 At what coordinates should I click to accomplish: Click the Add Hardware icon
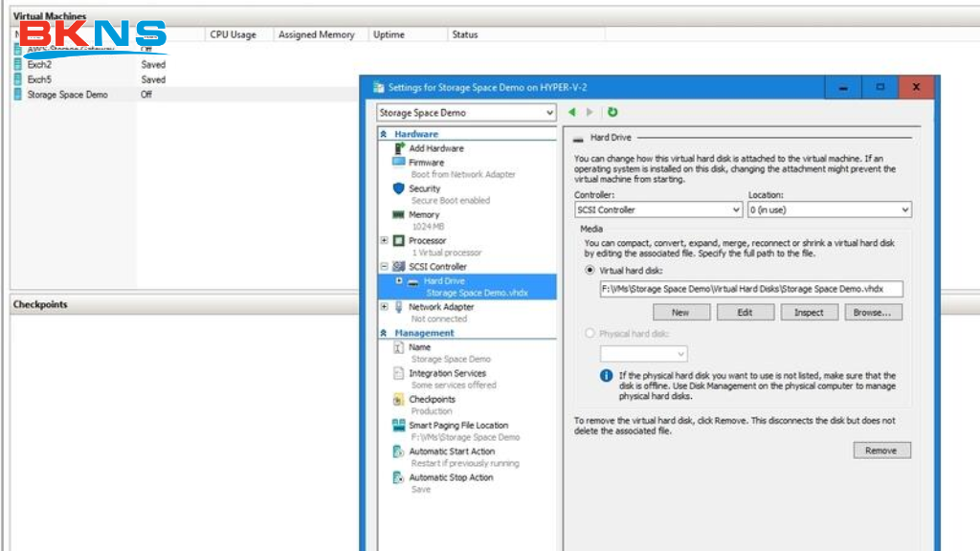[400, 148]
